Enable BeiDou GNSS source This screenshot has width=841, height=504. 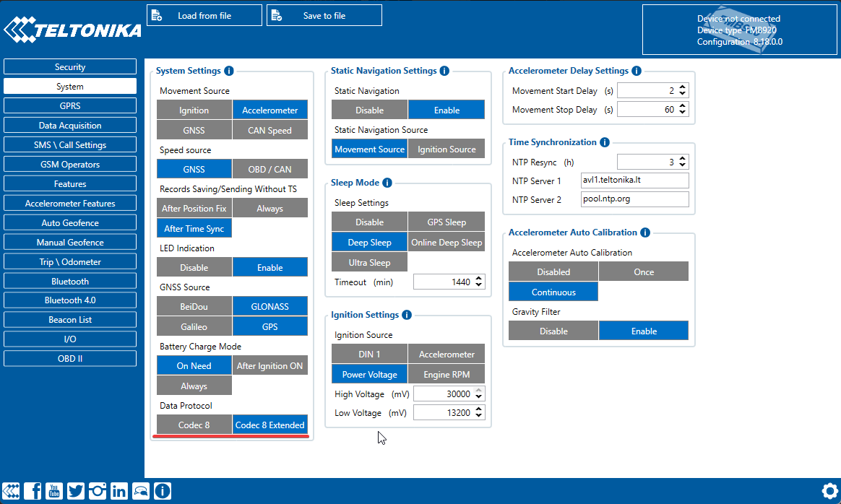(x=194, y=307)
